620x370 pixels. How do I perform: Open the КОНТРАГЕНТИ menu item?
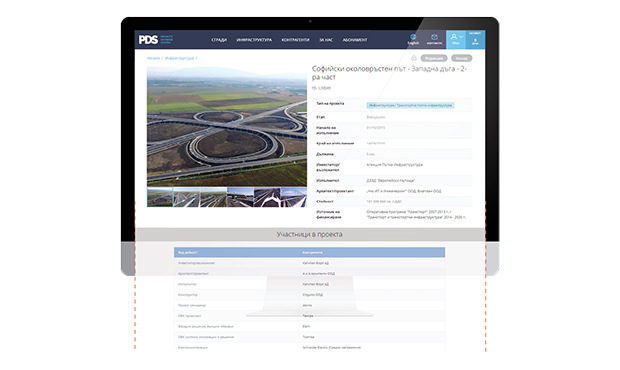pos(295,40)
